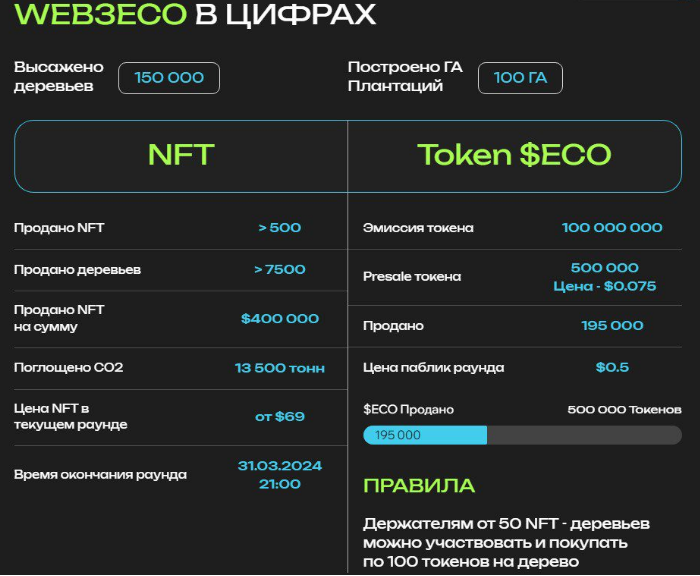Image resolution: width=700 pixels, height=576 pixels.
Task: Select the 100 000 000 token emission value
Action: tap(612, 228)
